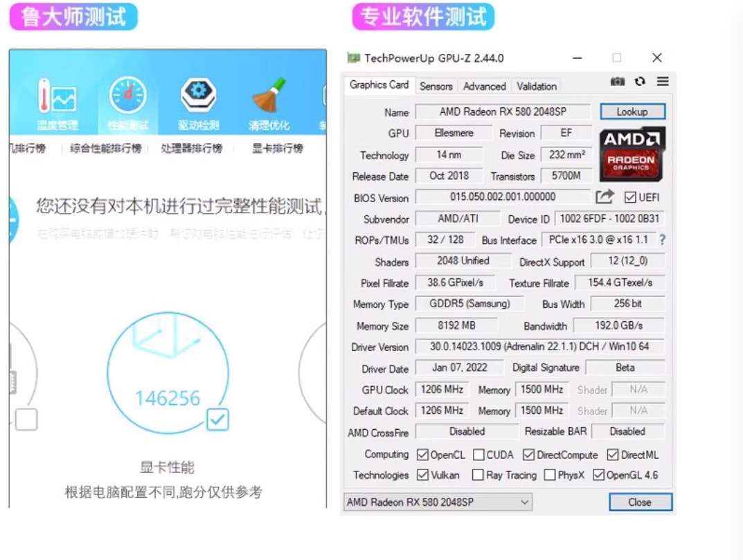Click Driver Date value Jan 07, 2022
Screen dimensions: 743x560
click(x=460, y=368)
